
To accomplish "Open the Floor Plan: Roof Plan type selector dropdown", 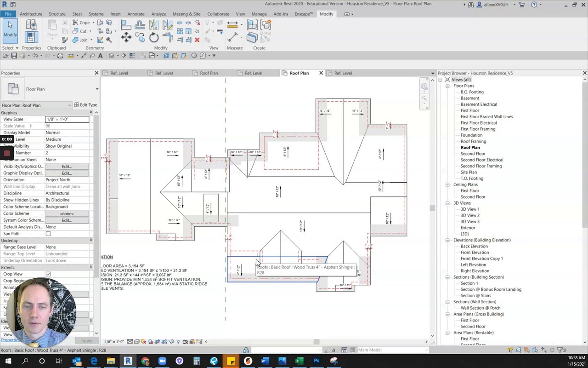I will [x=69, y=105].
